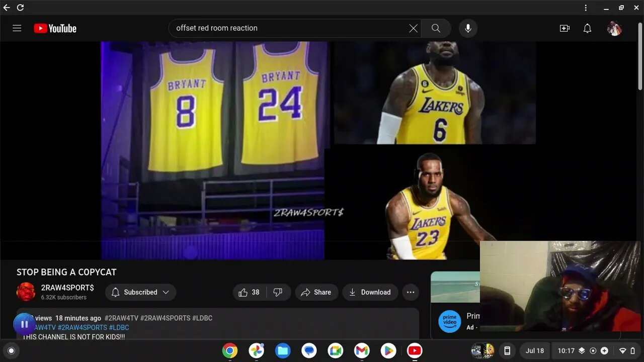Open the Create video icon
This screenshot has height=362, width=644.
coord(565,28)
